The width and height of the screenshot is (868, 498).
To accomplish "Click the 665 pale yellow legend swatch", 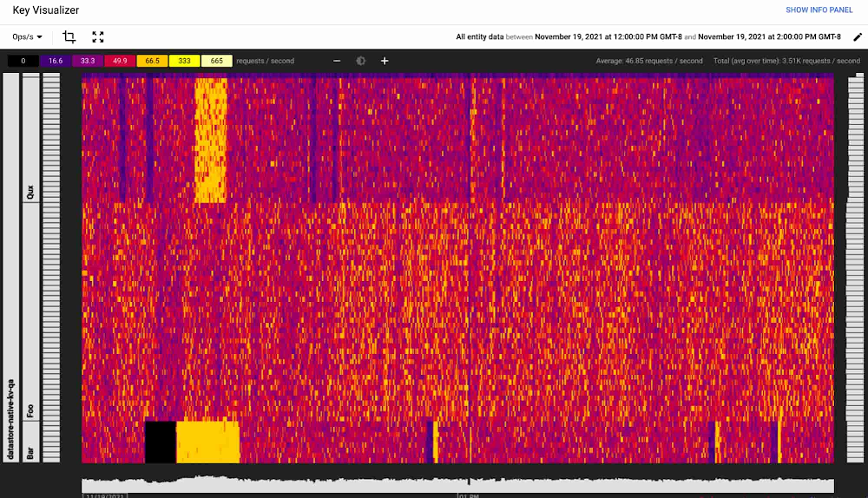I will [216, 61].
